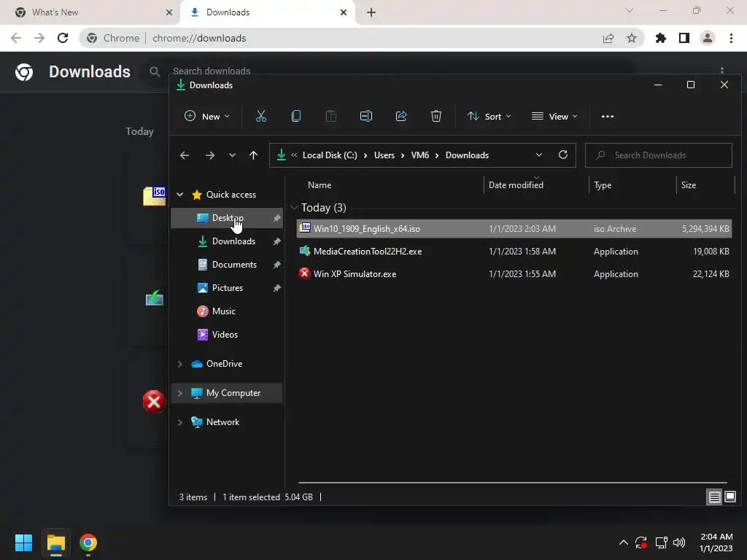Show hidden system tray icons
This screenshot has width=747, height=560.
tap(623, 542)
